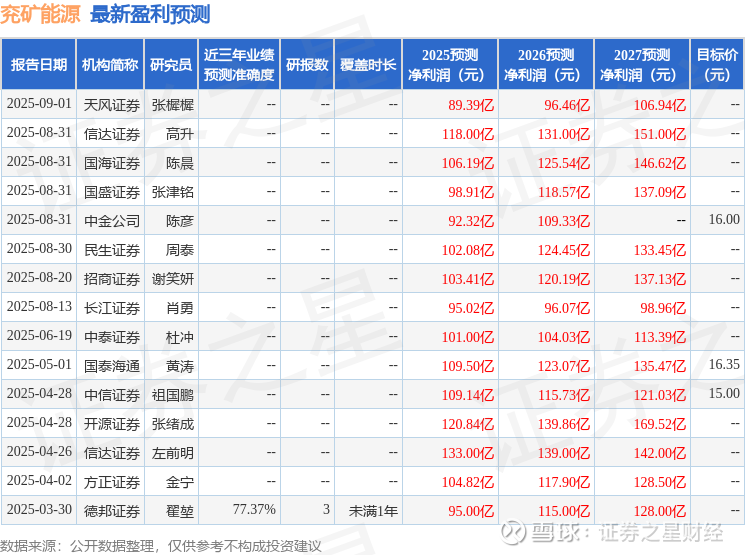Image resolution: width=745 pixels, height=555 pixels.
Task: Click the 机构简称 column header
Action: 110,65
